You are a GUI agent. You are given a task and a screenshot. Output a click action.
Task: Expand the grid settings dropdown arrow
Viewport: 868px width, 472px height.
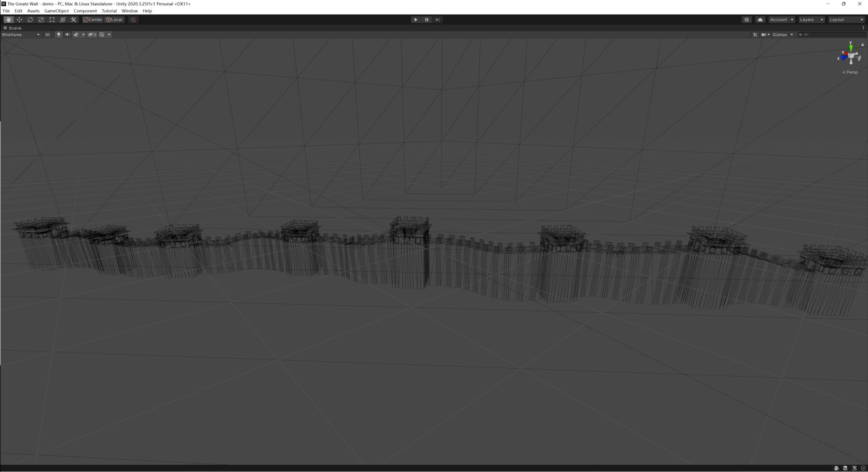tap(109, 35)
